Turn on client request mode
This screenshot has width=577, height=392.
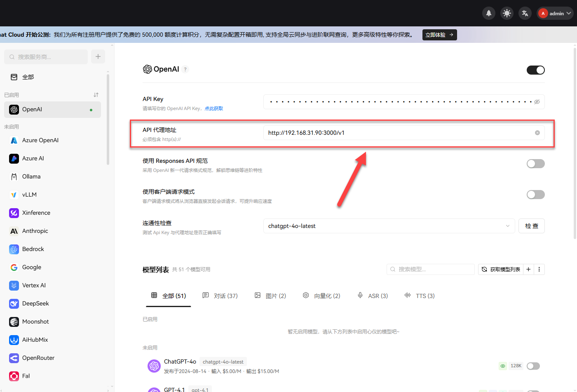point(535,194)
